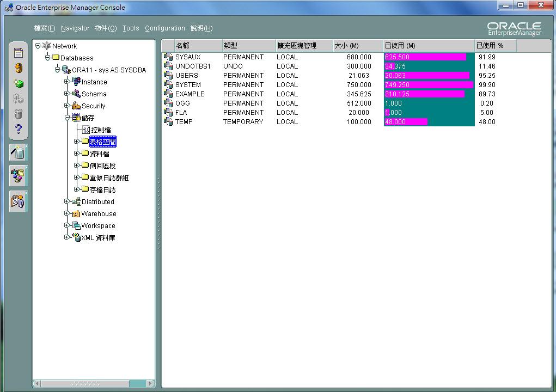The image size is (556, 392).
Task: Click the tree panel scrollbar left arrow
Action: click(37, 383)
